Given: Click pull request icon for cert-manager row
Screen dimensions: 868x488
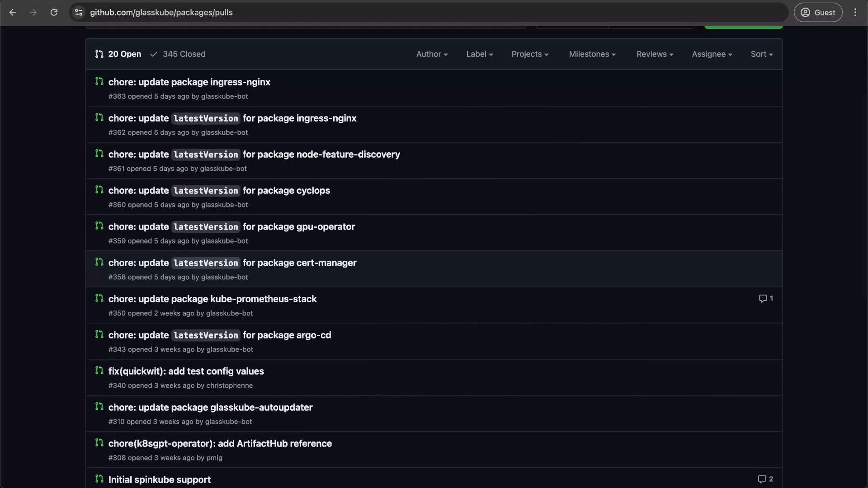Looking at the screenshot, I should pos(99,262).
